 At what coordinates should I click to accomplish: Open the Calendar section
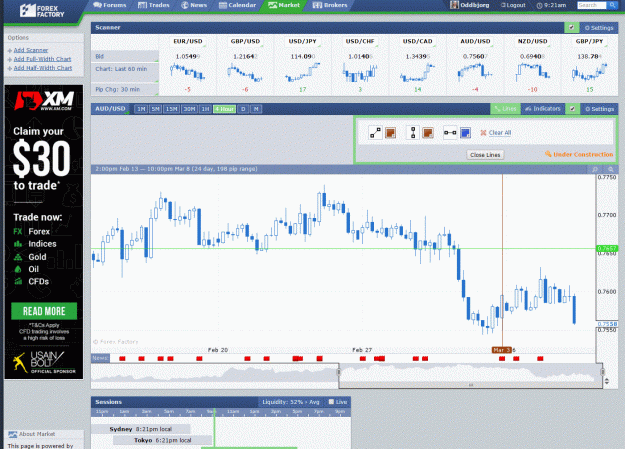(238, 5)
